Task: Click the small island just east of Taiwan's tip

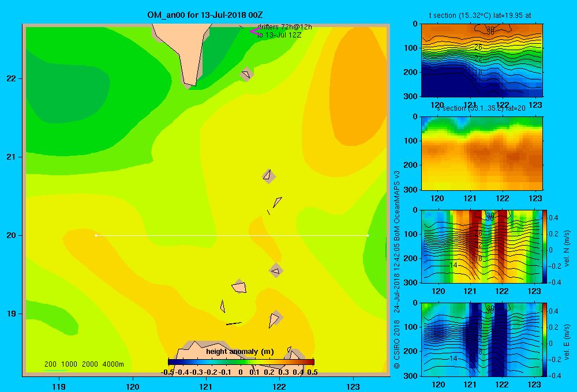Action: pyautogui.click(x=246, y=74)
